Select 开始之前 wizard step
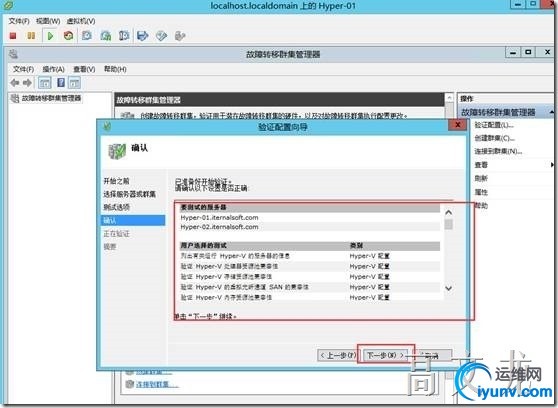 [116, 181]
